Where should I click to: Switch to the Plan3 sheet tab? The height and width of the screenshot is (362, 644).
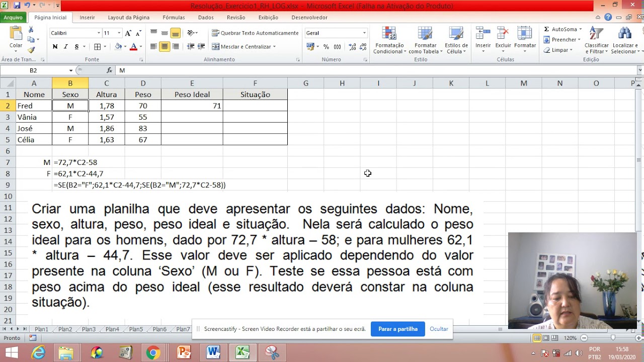click(89, 329)
